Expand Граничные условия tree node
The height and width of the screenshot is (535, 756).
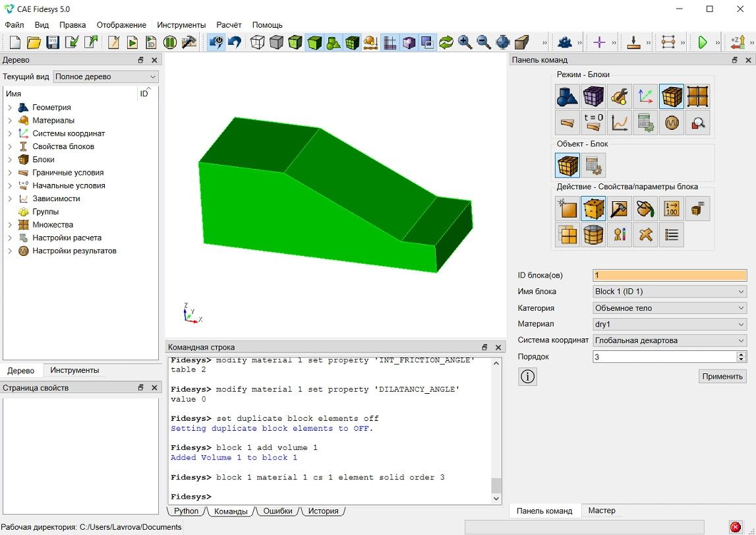(x=10, y=173)
